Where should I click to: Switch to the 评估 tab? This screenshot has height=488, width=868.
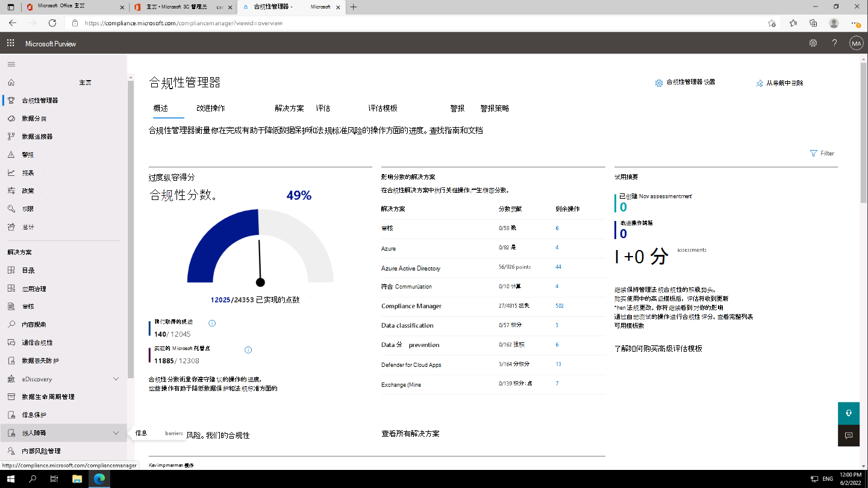point(323,108)
